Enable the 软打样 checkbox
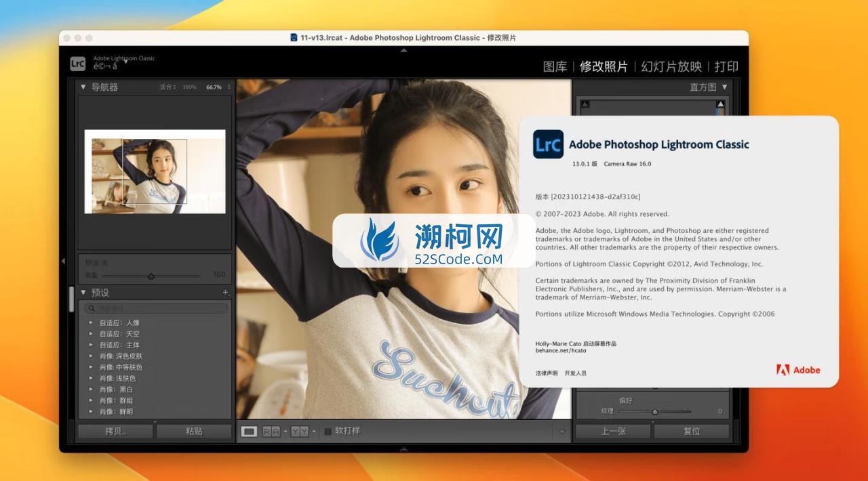868x481 pixels. point(328,432)
